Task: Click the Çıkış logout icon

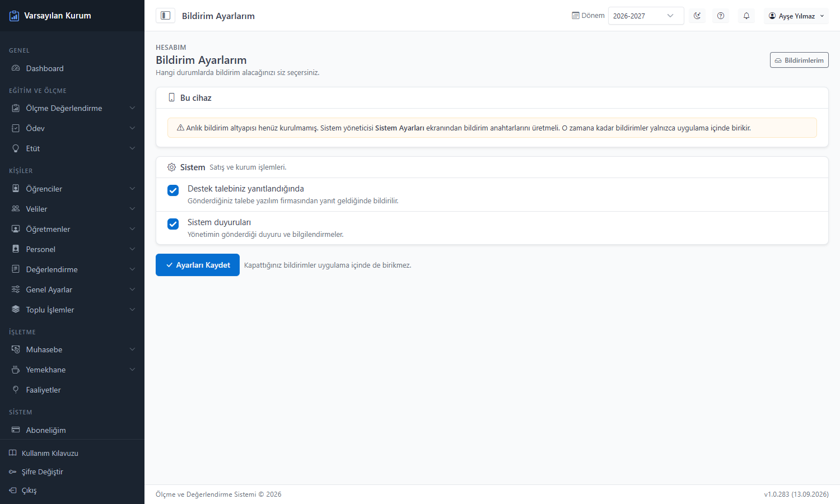Action: point(13,490)
